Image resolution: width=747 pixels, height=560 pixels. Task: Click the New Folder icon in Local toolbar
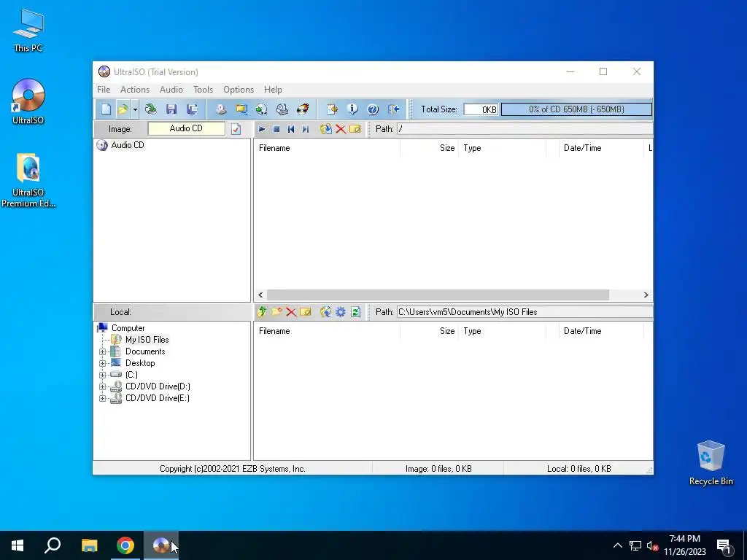tap(276, 312)
